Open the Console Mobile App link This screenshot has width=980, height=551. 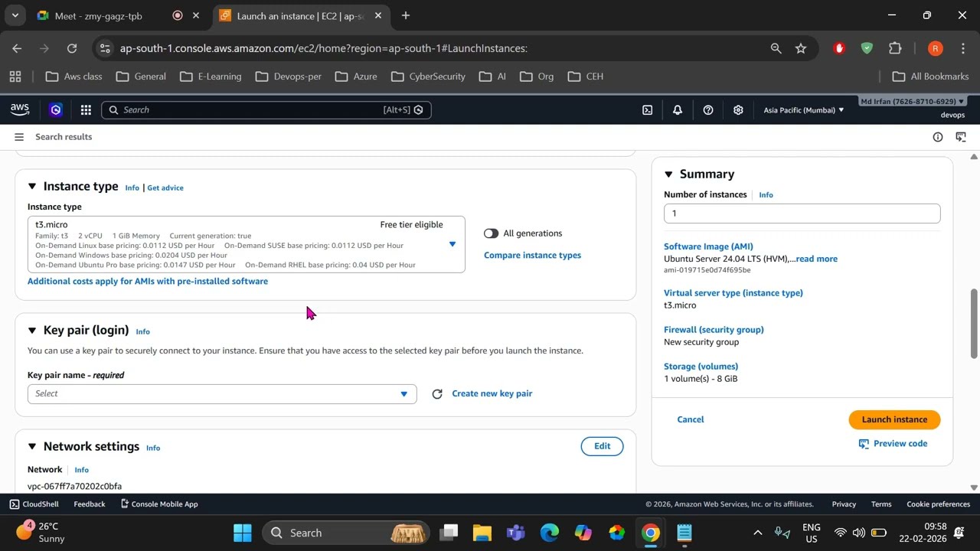click(x=159, y=504)
